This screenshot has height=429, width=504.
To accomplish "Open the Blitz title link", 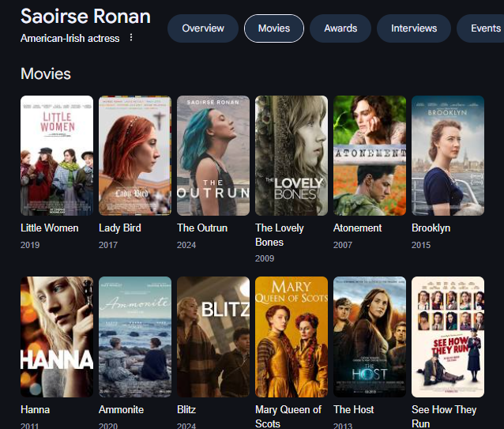I will pyautogui.click(x=186, y=409).
